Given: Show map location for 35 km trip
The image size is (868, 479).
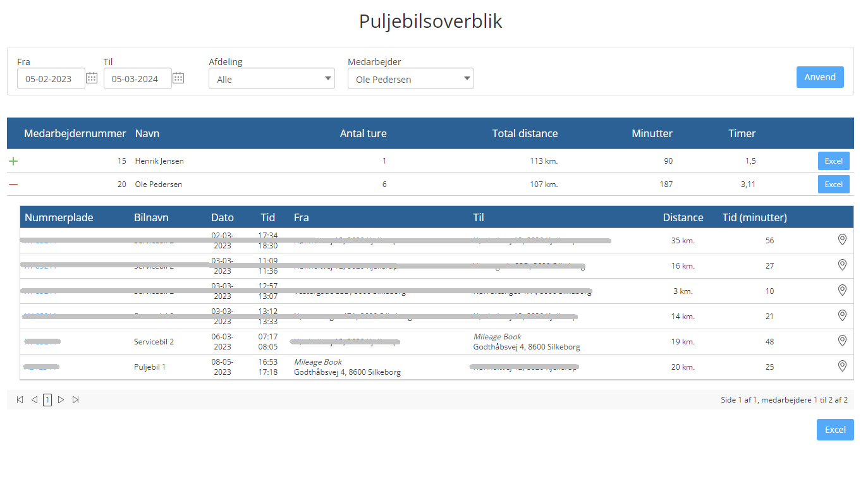Looking at the screenshot, I should (x=842, y=239).
